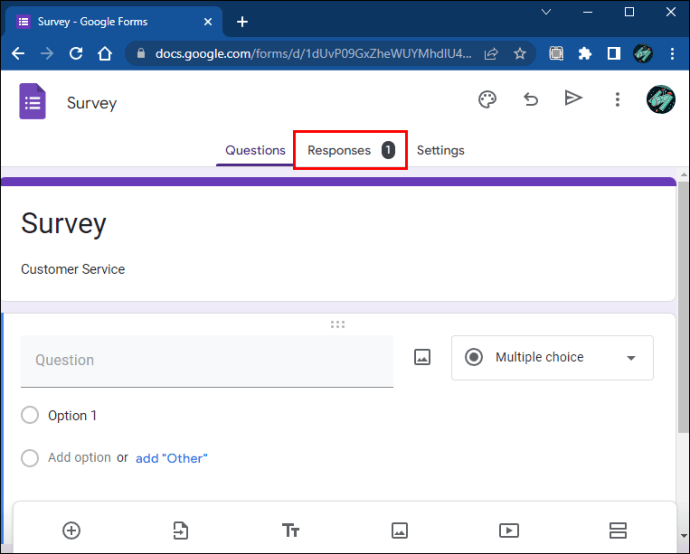Screen dimensions: 690x554
Task: Click the add "Other" link
Action: 171,458
